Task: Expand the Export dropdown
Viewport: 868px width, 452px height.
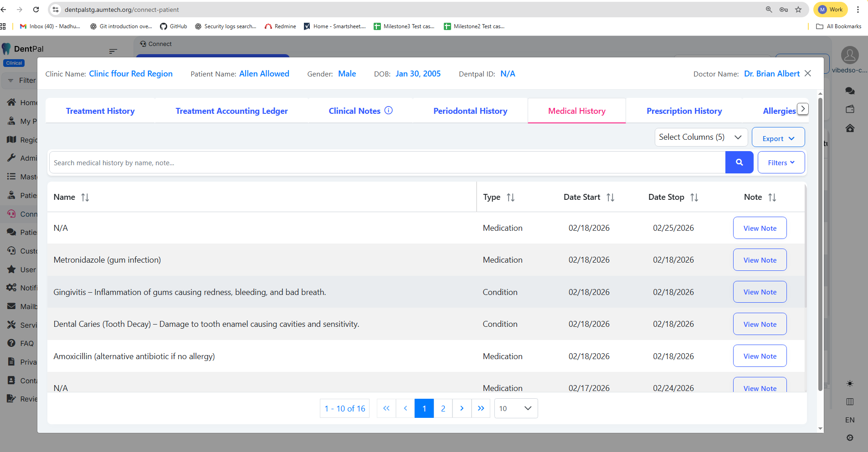Action: click(778, 138)
